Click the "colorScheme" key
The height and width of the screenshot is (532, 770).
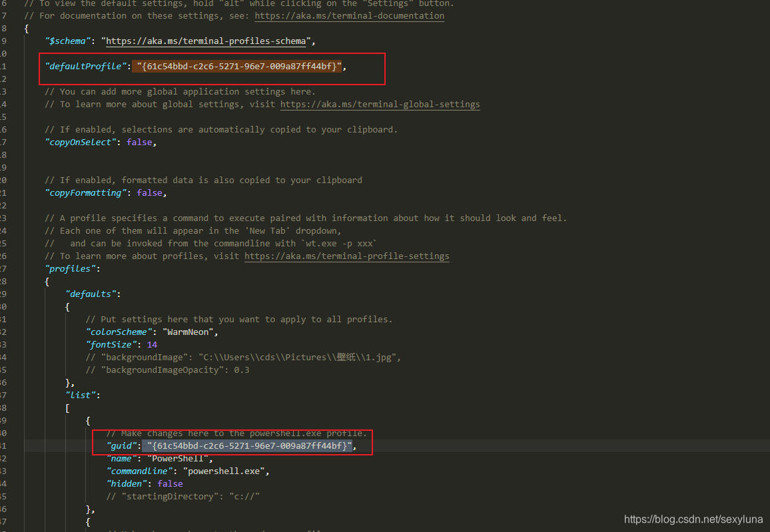coord(119,332)
